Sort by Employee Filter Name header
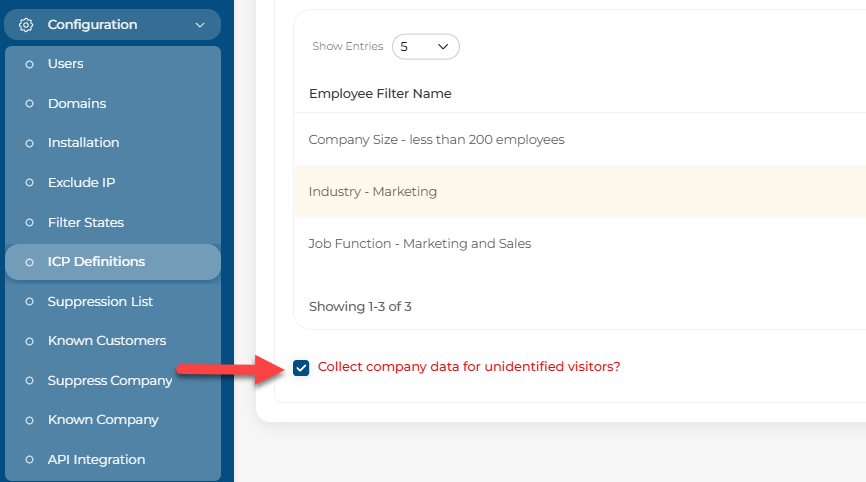The height and width of the screenshot is (482, 866). [x=380, y=94]
